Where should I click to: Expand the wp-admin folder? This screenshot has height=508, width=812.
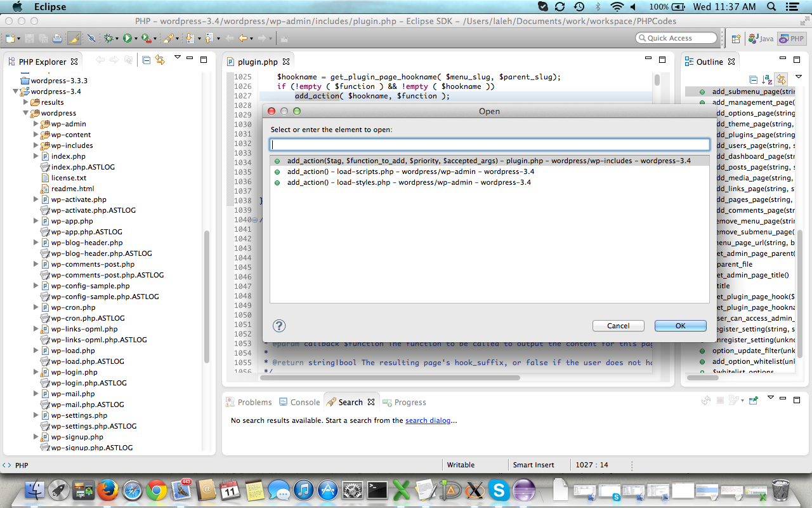pos(36,124)
